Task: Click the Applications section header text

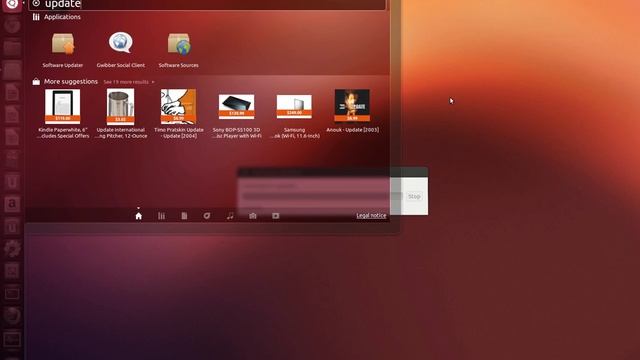Action: click(x=62, y=17)
